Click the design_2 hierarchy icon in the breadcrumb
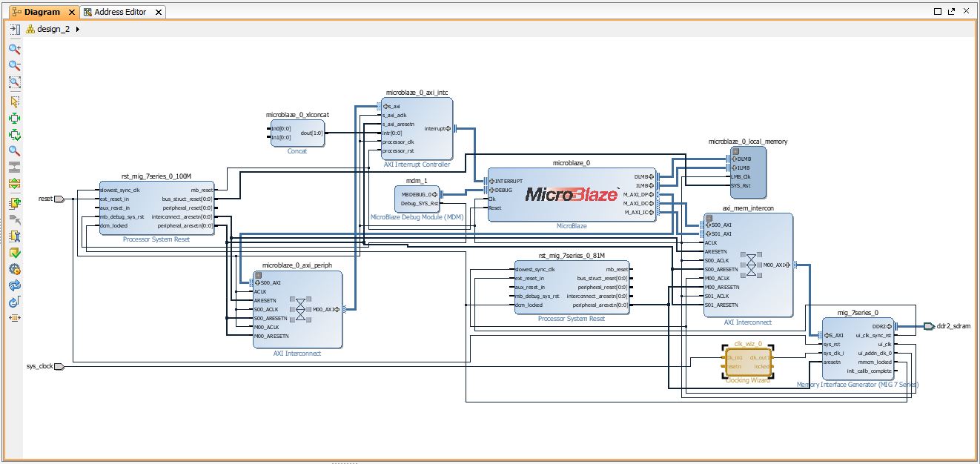980x464 pixels. [30, 30]
